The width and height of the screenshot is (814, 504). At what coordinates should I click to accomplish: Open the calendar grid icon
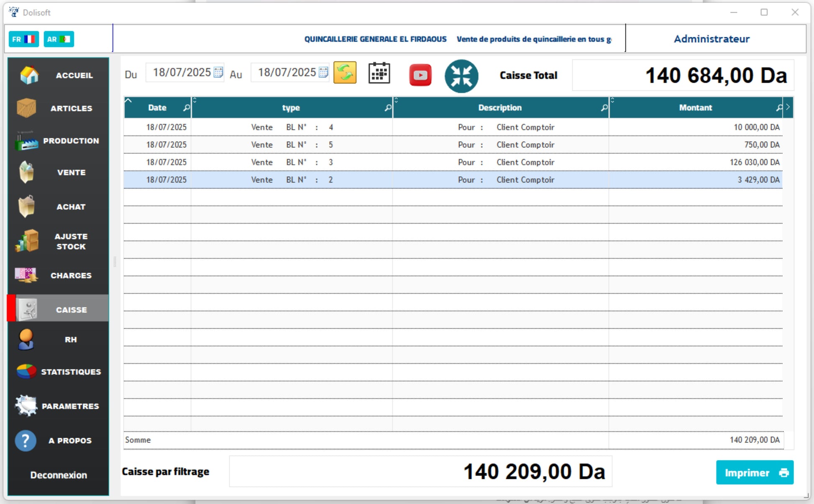click(379, 74)
